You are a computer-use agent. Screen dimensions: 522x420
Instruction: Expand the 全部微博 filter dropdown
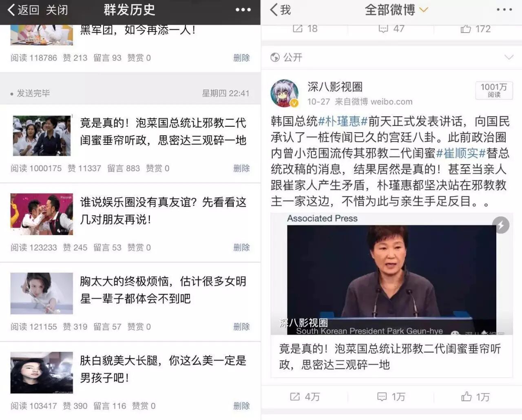(424, 10)
